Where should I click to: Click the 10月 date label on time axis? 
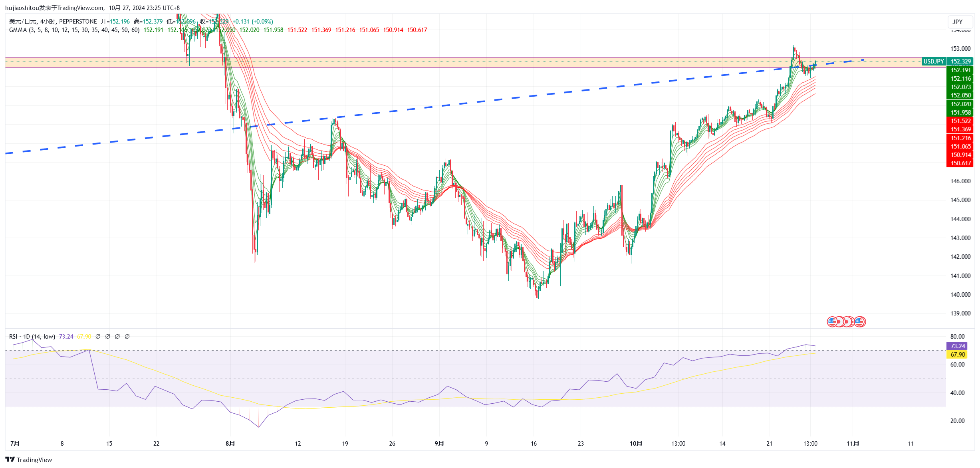(x=636, y=444)
